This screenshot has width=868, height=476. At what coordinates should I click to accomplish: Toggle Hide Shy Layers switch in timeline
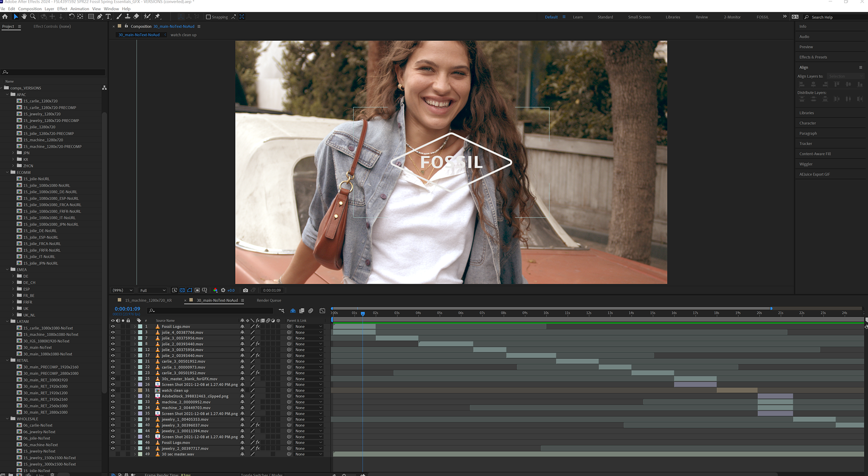(x=293, y=310)
